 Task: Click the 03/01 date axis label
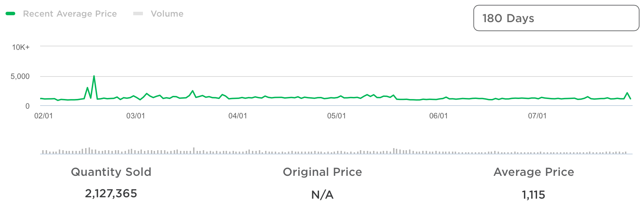click(136, 116)
